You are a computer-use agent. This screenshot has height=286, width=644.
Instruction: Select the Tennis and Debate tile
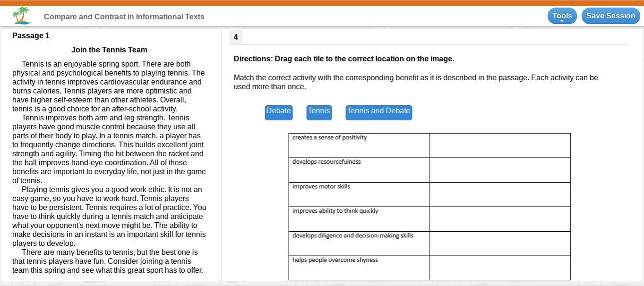[378, 112]
